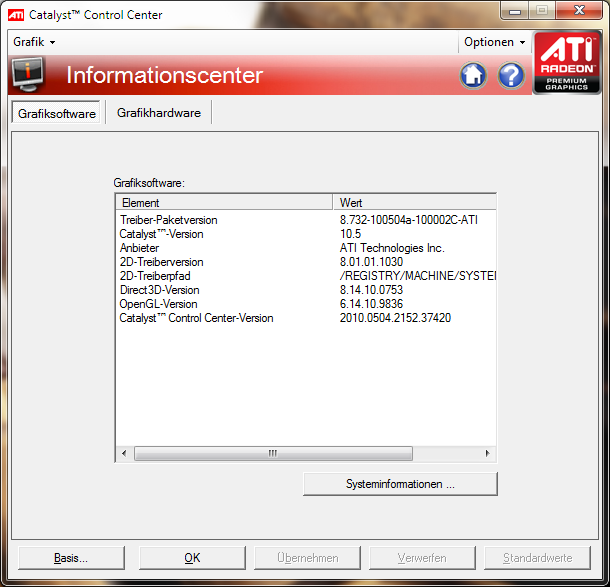Select the OpenGL-Version row
This screenshot has width=610, height=587.
306,304
